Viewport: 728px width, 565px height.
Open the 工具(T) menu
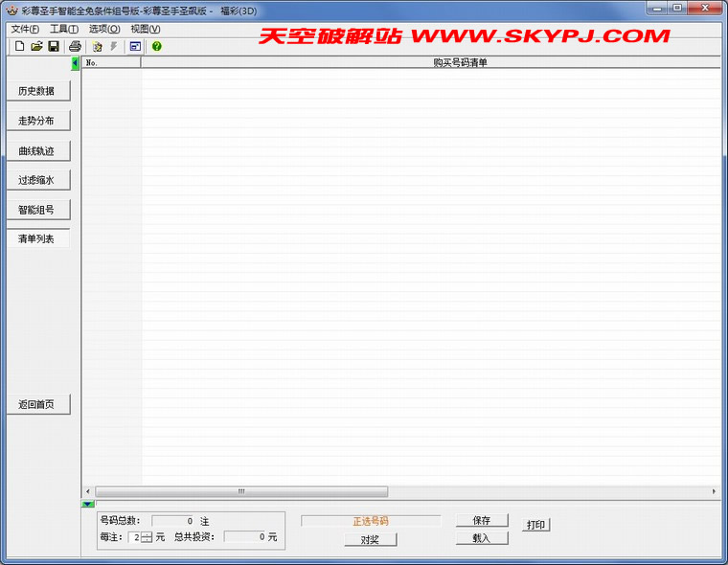(x=64, y=29)
